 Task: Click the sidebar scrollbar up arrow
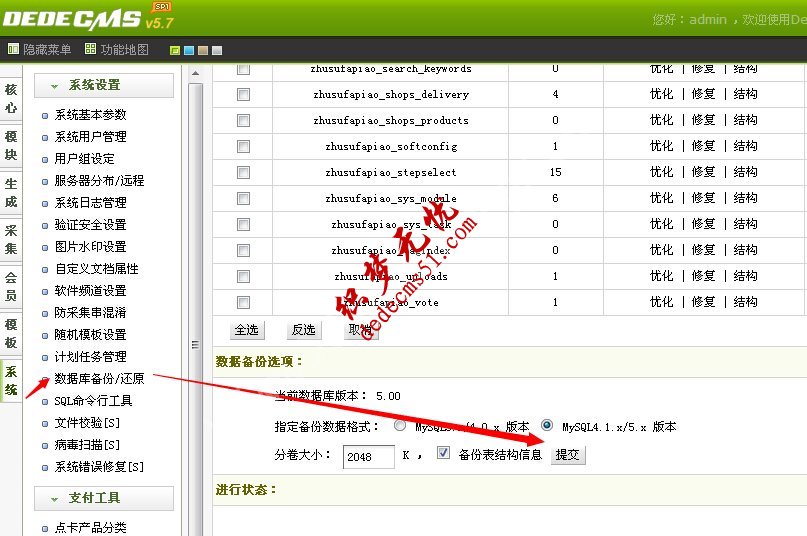point(195,74)
